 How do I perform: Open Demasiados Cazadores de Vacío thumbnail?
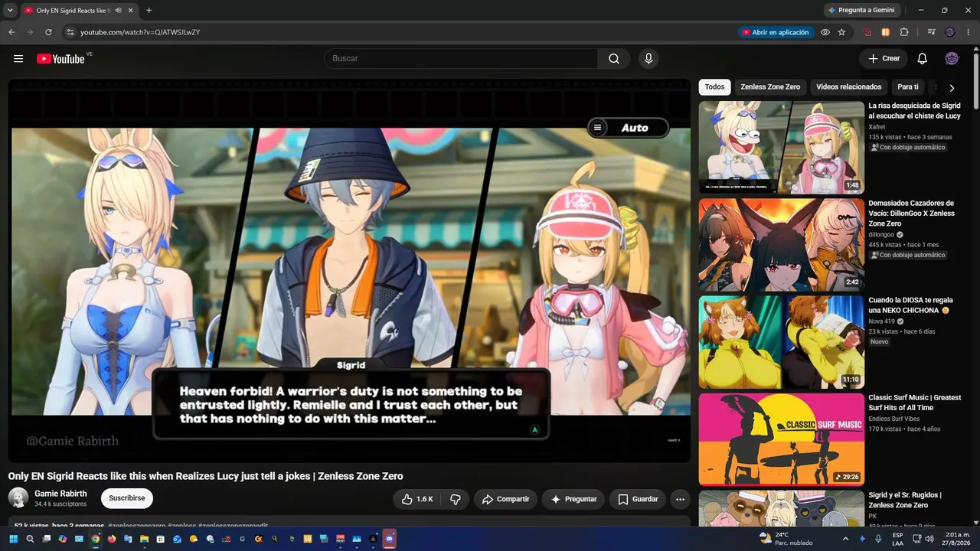(781, 245)
